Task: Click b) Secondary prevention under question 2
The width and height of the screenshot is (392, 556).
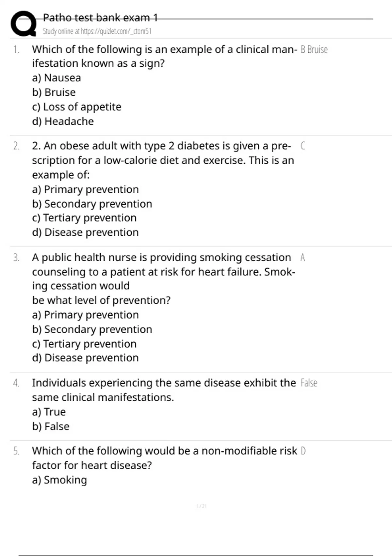Action: coord(92,204)
